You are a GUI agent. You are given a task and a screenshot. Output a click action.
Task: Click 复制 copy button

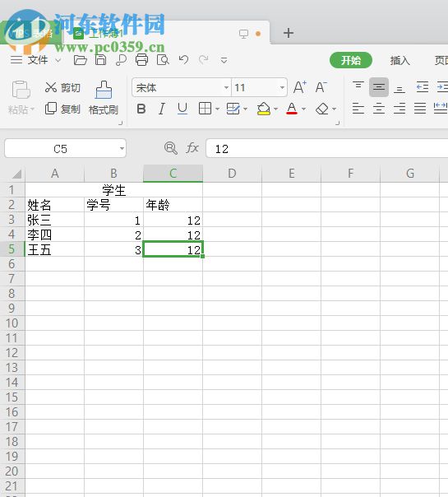coord(62,109)
